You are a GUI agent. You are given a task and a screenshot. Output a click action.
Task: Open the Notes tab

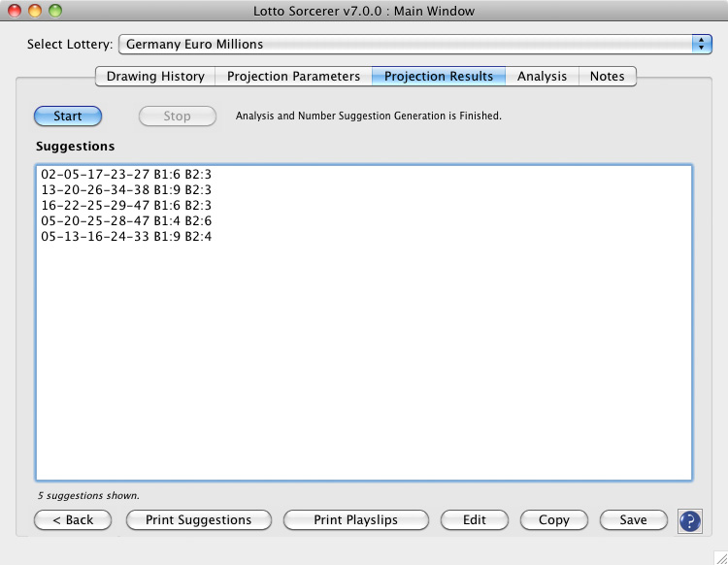608,76
